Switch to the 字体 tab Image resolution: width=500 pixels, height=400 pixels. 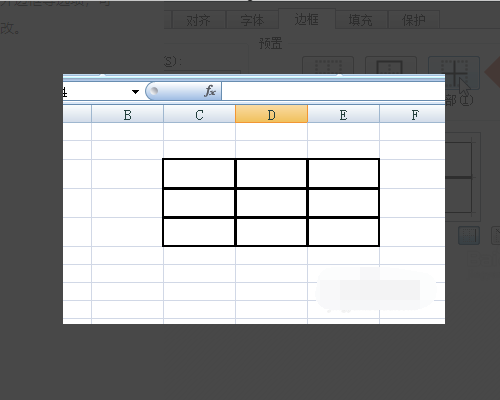(252, 20)
